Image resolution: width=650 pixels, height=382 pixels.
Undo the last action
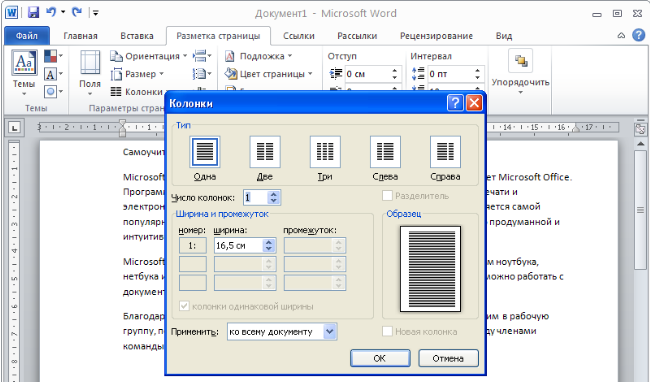(x=51, y=12)
